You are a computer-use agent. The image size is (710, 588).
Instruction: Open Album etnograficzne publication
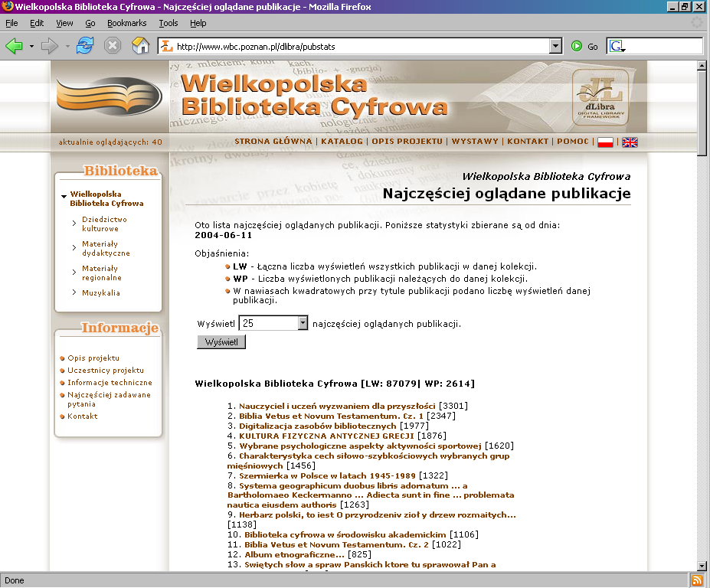tap(294, 554)
